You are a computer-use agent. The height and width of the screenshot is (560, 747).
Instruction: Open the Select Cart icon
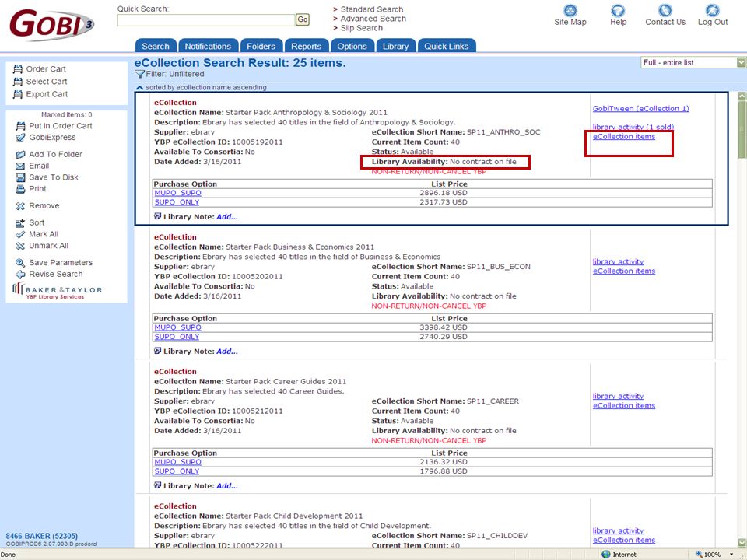pos(18,82)
